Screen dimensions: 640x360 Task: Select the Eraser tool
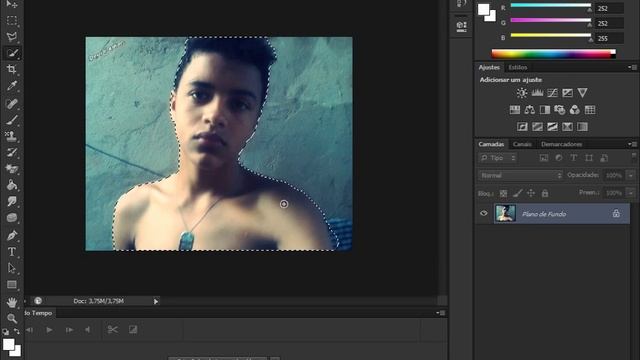tap(12, 169)
